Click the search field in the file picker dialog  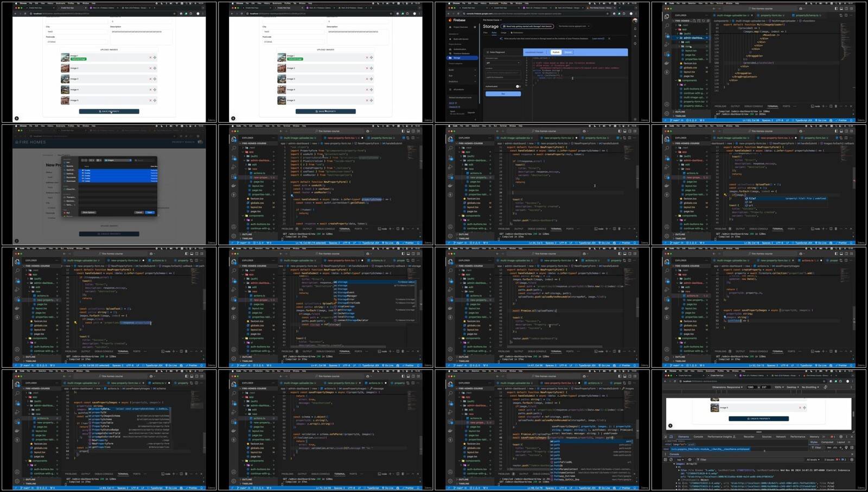pos(145,160)
